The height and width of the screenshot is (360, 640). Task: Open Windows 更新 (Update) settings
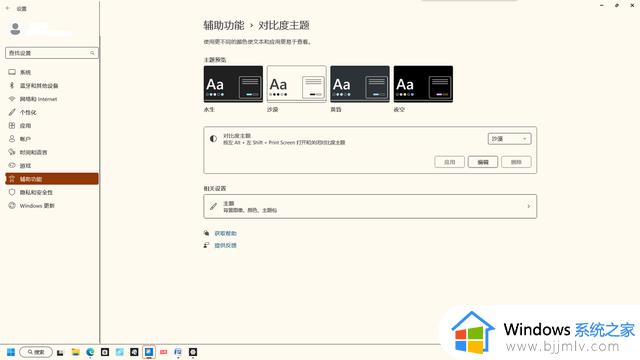[x=52, y=206]
